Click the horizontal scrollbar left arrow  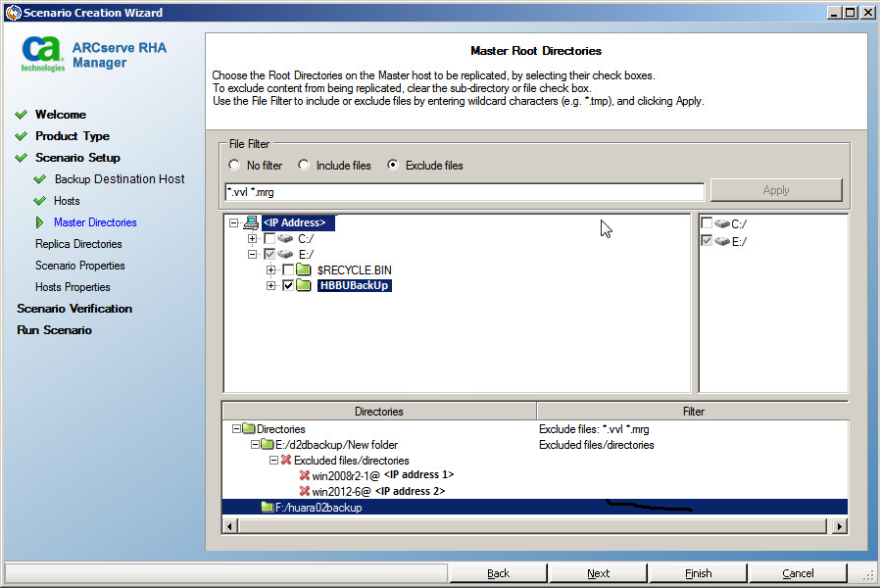click(229, 526)
